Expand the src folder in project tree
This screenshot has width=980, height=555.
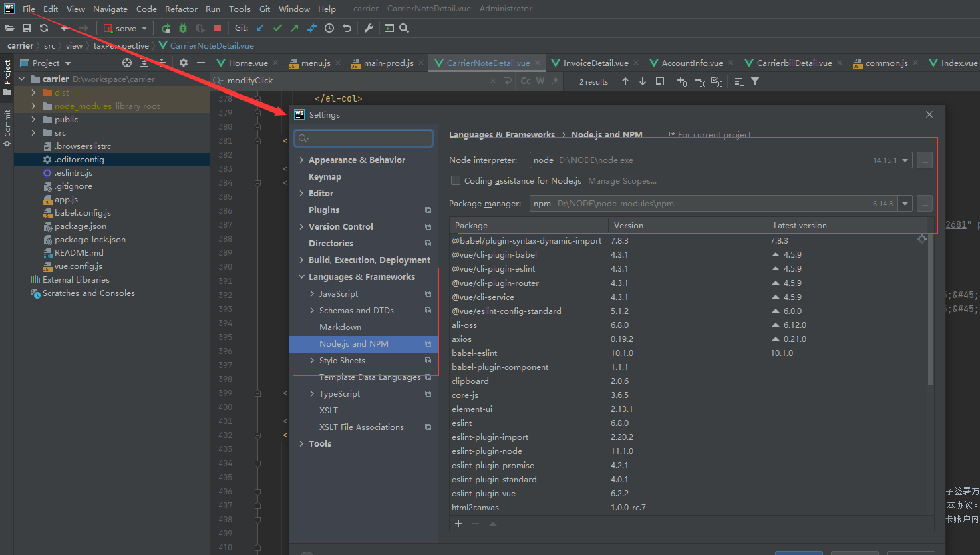34,133
